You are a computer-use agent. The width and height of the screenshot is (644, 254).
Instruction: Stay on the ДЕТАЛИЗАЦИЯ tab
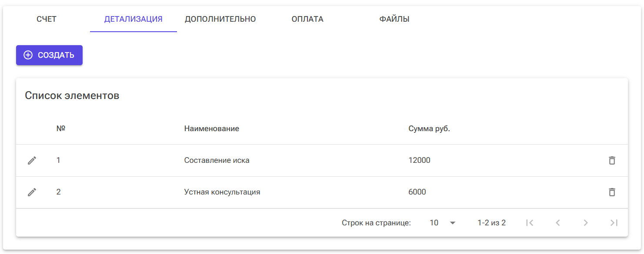pos(133,19)
